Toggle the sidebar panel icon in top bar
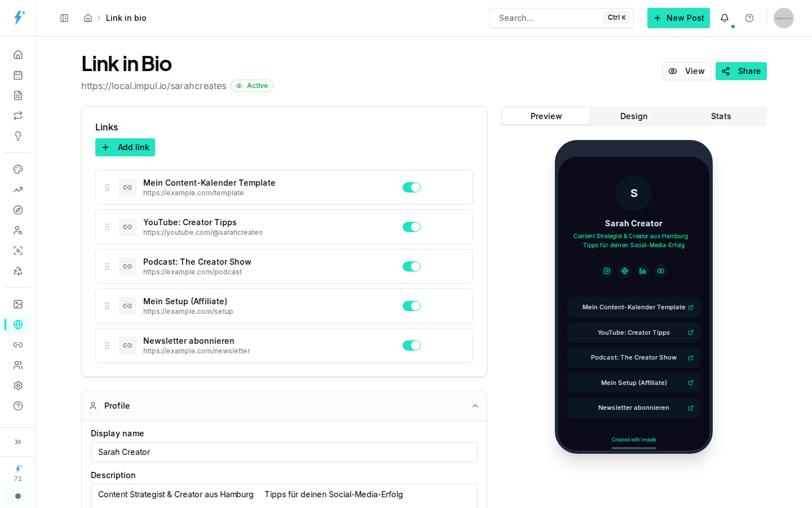The image size is (812, 508). click(x=64, y=17)
